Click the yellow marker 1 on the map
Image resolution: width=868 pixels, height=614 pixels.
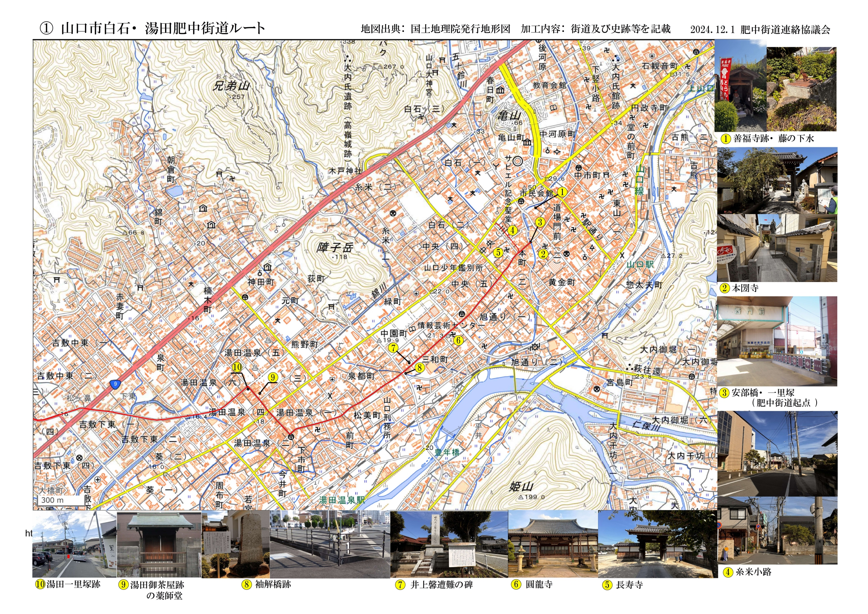tap(562, 192)
